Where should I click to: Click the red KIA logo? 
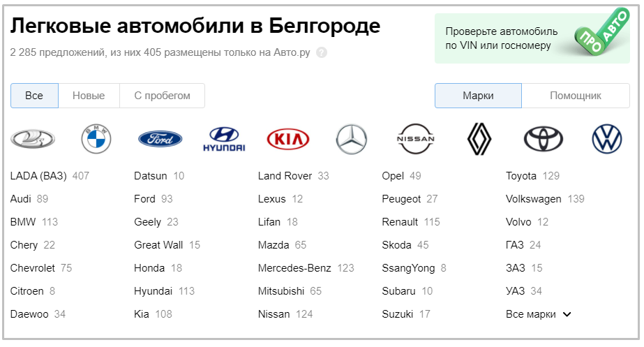click(x=288, y=139)
